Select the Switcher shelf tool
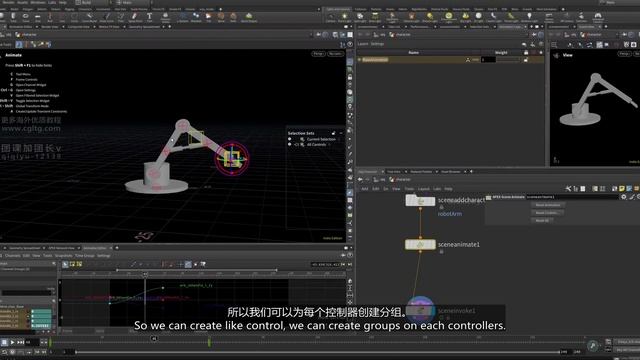 [x=582, y=17]
